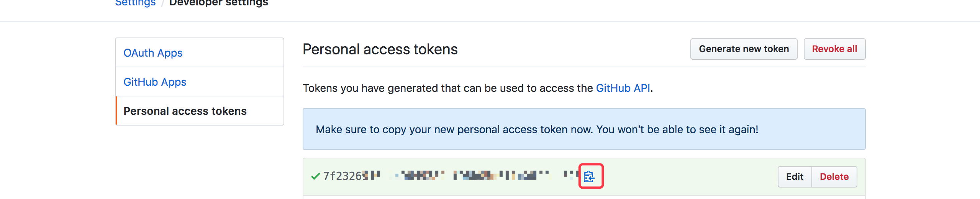The height and width of the screenshot is (199, 980).
Task: Delete the newly created token
Action: [834, 177]
